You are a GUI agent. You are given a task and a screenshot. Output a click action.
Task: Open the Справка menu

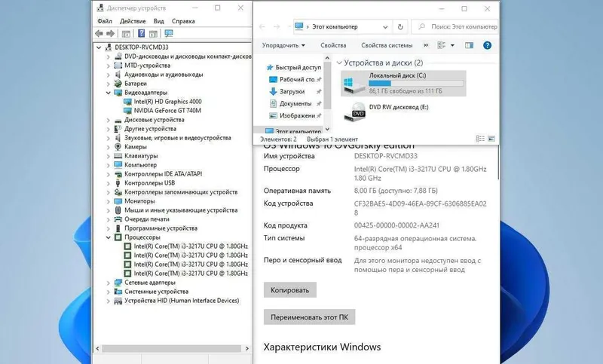pyautogui.click(x=183, y=21)
